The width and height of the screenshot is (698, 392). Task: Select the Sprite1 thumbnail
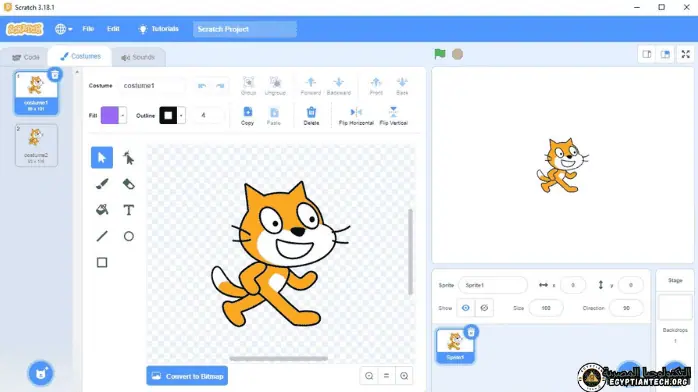[455, 346]
